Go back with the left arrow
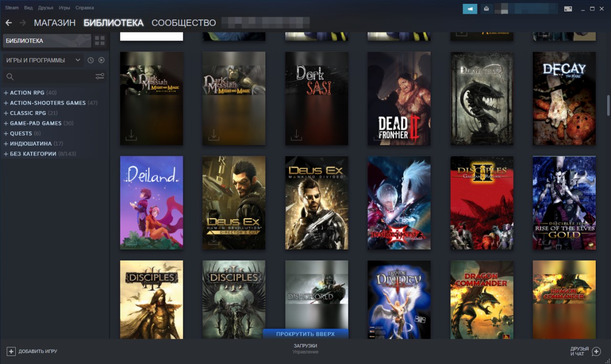 pos(9,23)
